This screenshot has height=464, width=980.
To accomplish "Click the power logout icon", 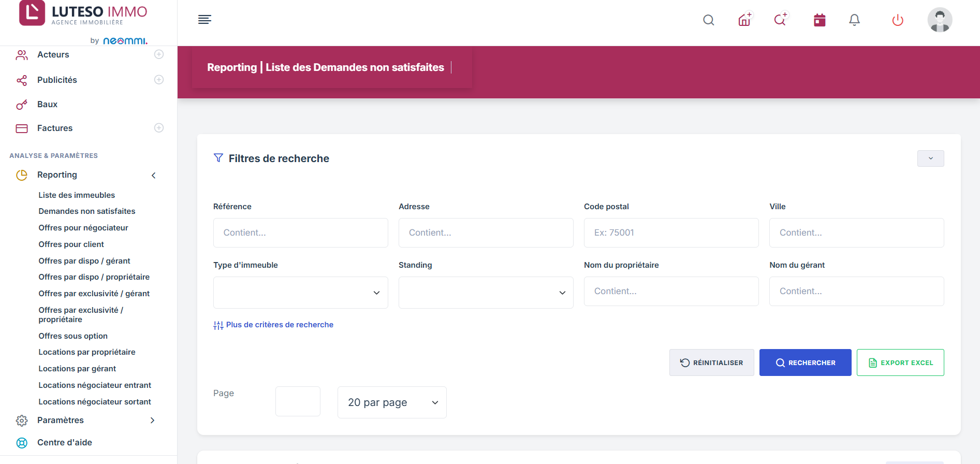I will pos(898,20).
